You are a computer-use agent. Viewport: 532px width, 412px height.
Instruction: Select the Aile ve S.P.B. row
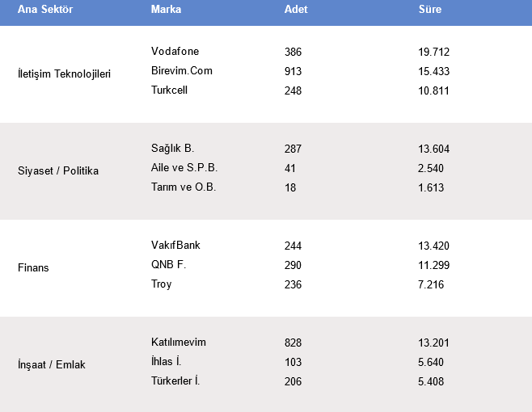tap(184, 168)
